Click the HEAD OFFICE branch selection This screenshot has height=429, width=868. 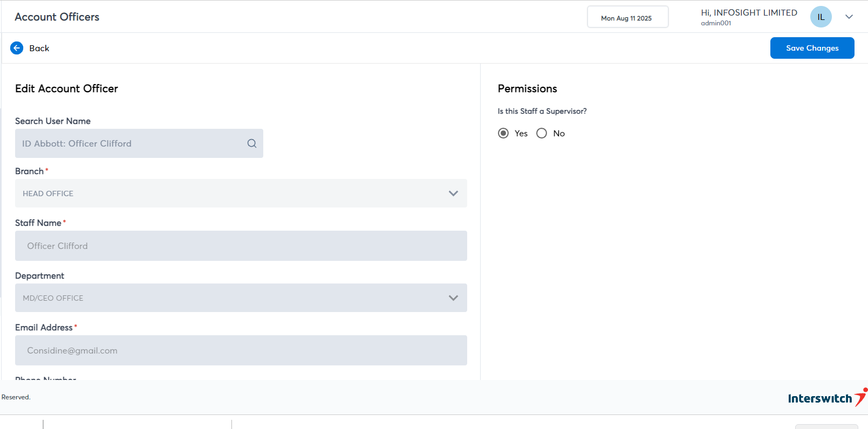coord(48,193)
